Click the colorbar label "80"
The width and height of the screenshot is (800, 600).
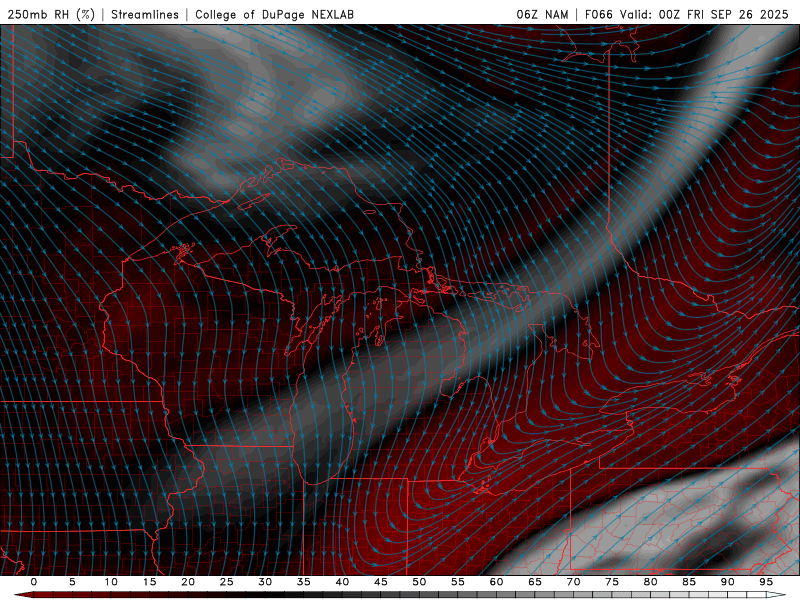[650, 582]
